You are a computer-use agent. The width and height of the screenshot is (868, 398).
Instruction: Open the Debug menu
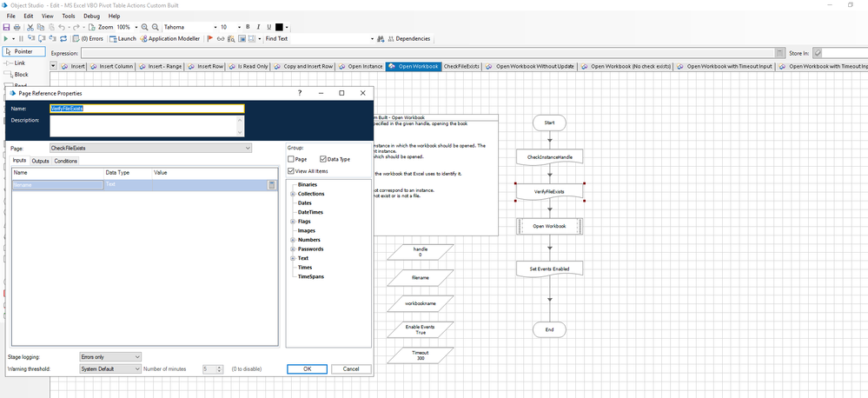coord(91,16)
